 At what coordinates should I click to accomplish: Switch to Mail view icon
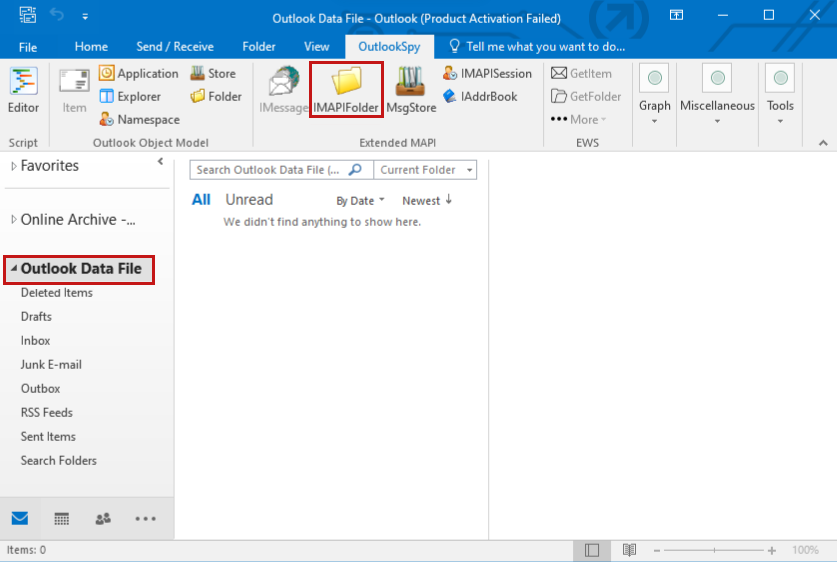20,518
